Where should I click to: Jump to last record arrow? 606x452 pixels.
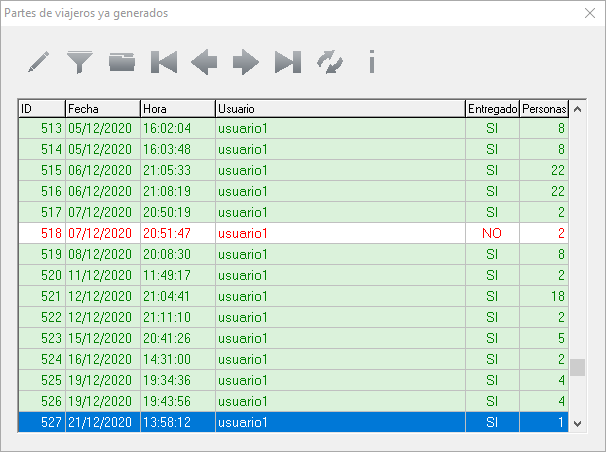288,63
